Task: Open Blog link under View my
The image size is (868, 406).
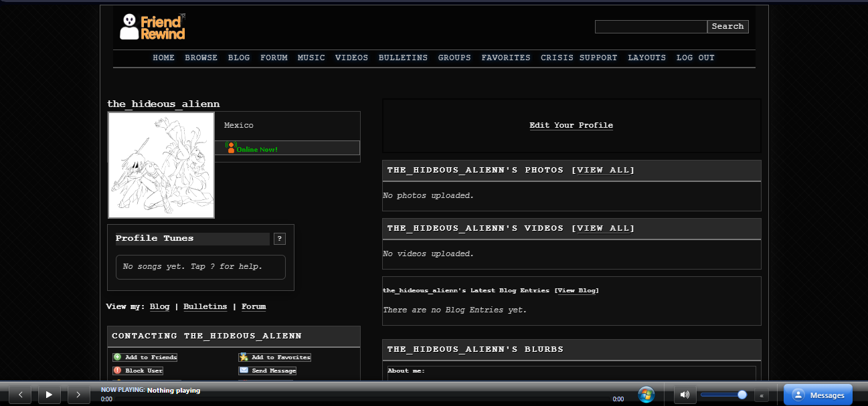Action: coord(159,306)
